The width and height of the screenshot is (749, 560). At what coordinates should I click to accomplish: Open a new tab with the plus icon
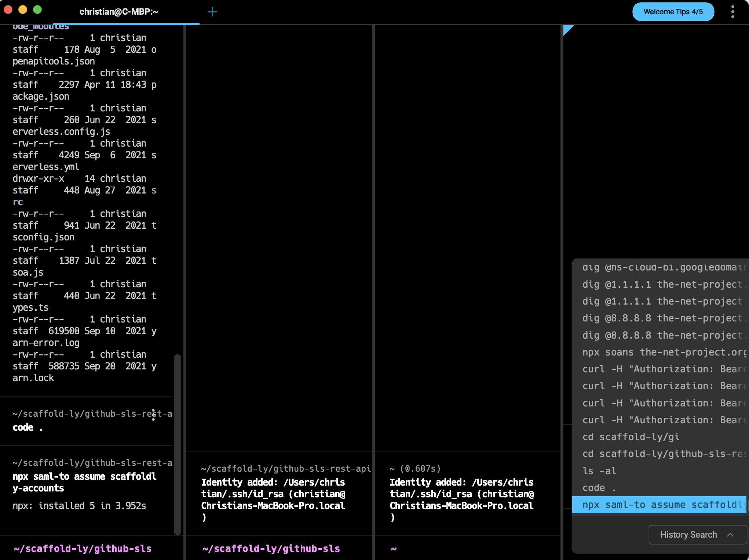(213, 11)
